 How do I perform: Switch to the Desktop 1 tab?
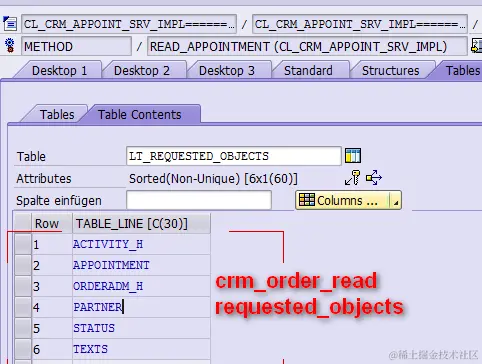(x=59, y=70)
